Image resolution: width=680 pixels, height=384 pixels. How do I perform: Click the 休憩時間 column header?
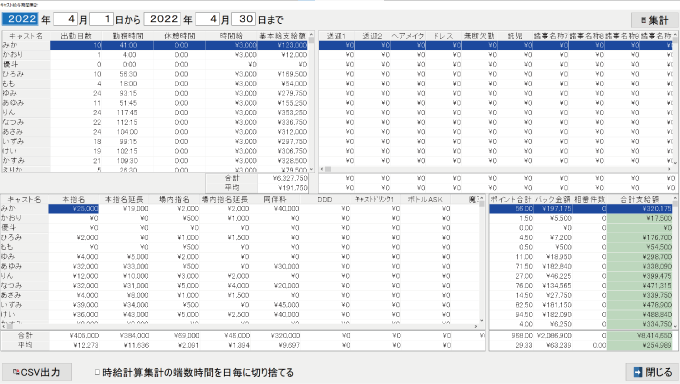pos(180,36)
